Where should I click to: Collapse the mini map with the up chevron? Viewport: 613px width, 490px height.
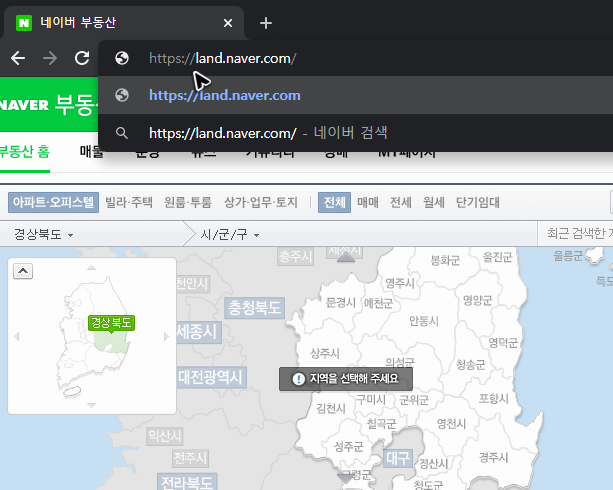click(x=23, y=271)
